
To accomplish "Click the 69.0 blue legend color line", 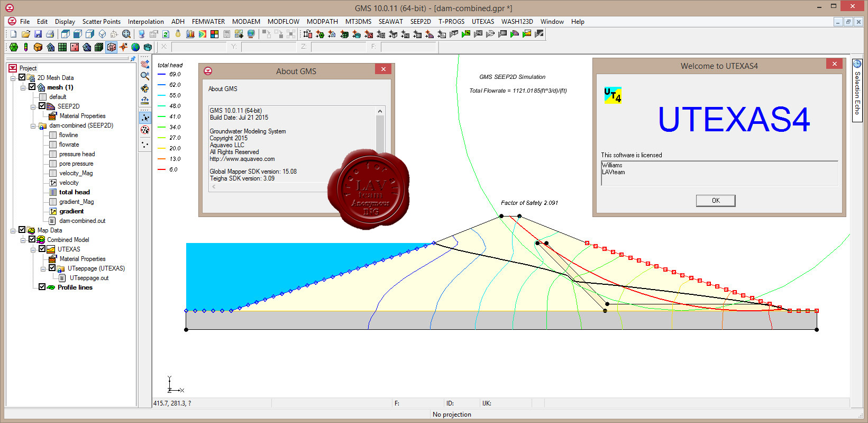I will click(162, 74).
